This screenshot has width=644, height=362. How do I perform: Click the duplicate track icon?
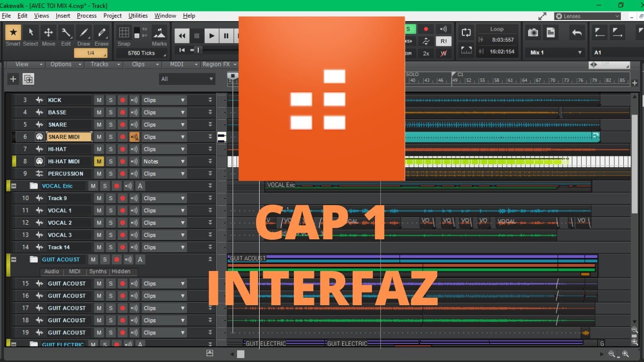(28, 79)
